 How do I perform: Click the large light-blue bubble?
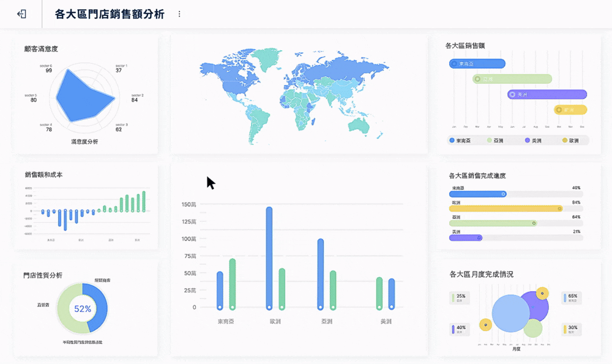click(510, 315)
